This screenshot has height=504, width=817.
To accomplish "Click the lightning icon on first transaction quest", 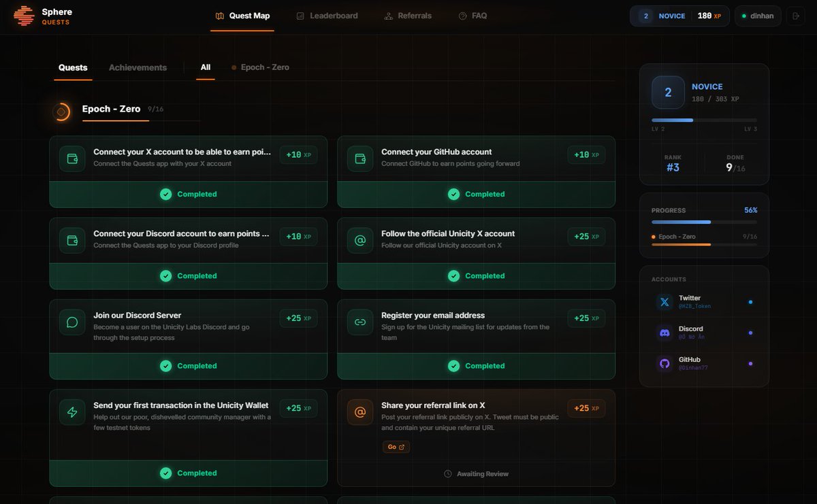I will click(x=72, y=412).
